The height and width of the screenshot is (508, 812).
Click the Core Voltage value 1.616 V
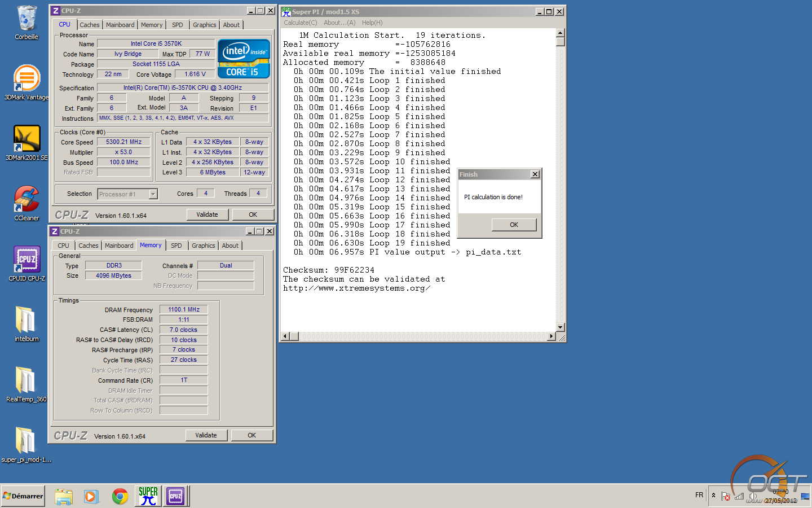195,74
